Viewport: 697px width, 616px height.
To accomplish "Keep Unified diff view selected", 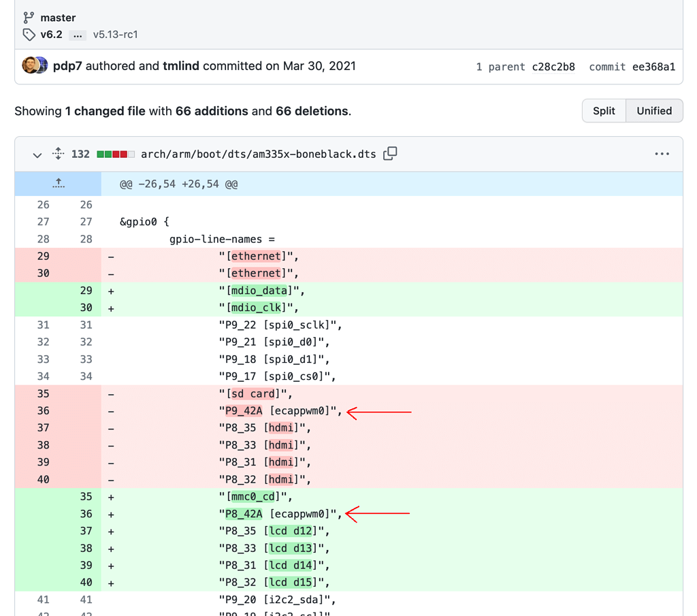I will click(653, 110).
